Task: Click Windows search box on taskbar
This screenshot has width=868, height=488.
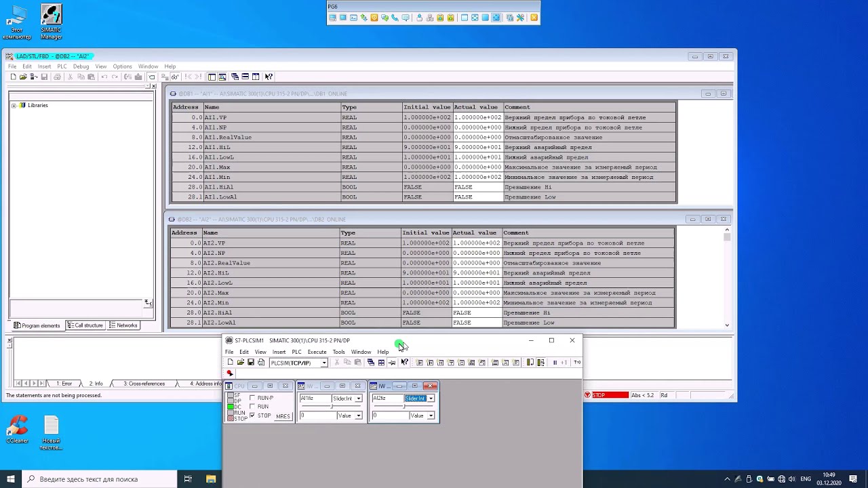Action: tap(100, 479)
